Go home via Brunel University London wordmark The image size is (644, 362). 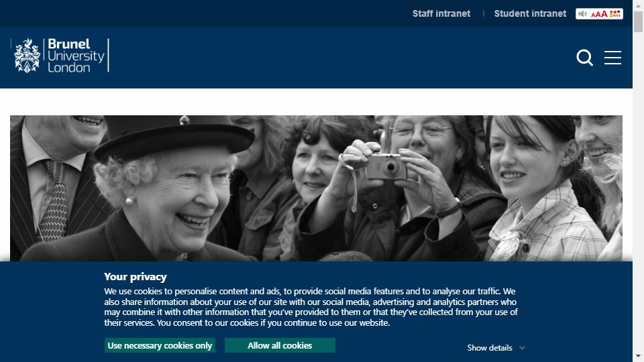tap(76, 56)
